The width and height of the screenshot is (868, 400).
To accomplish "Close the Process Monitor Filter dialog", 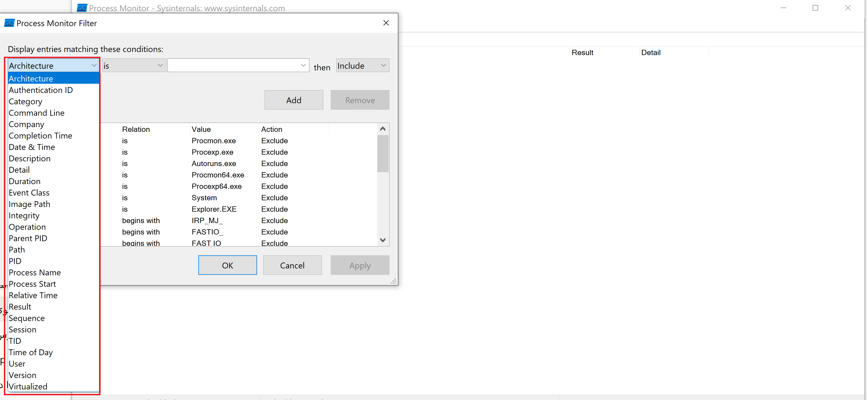I will coord(386,23).
